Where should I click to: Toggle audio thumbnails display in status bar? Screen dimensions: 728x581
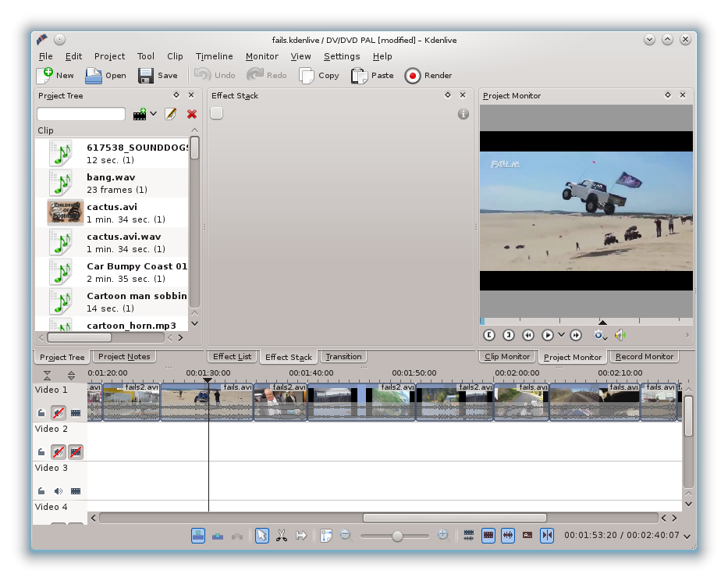(508, 536)
